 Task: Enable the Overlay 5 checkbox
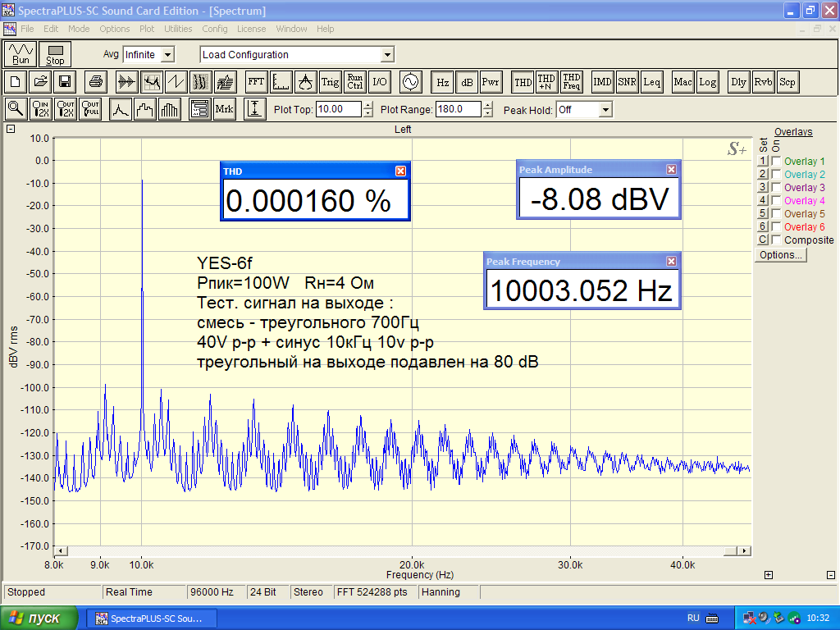coord(776,214)
